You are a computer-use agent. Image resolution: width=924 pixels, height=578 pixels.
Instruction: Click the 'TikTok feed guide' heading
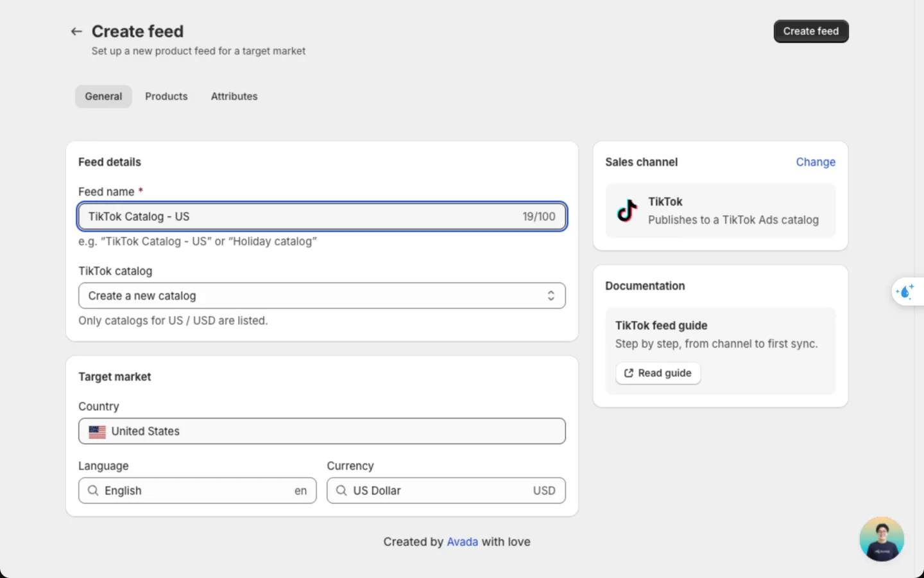point(661,326)
